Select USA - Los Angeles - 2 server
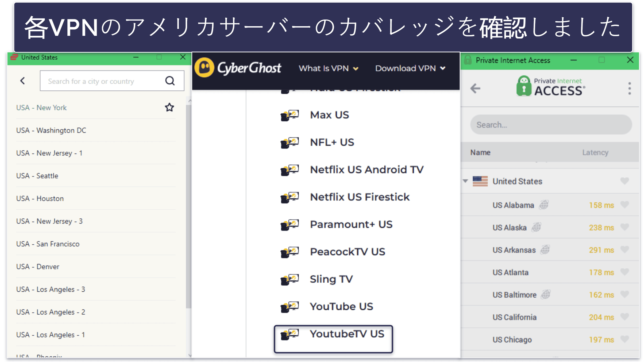 (96, 312)
